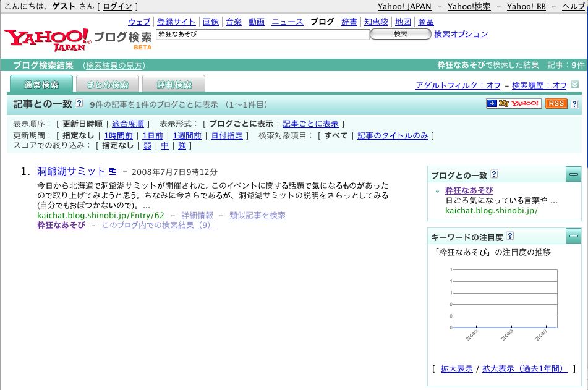
Task: Collapse the ブログとの一致 panel
Action: tap(573, 174)
